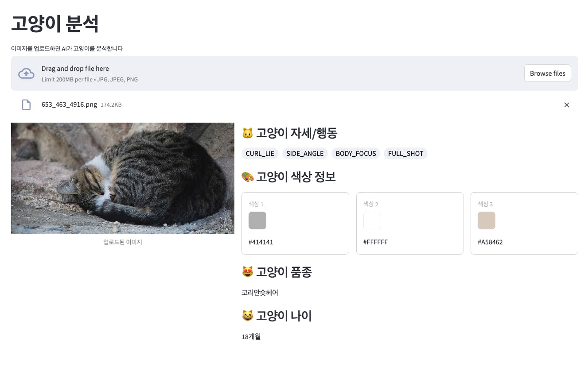Select the SIDE_ANGLE tag
The height and width of the screenshot is (379, 588).
[305, 154]
